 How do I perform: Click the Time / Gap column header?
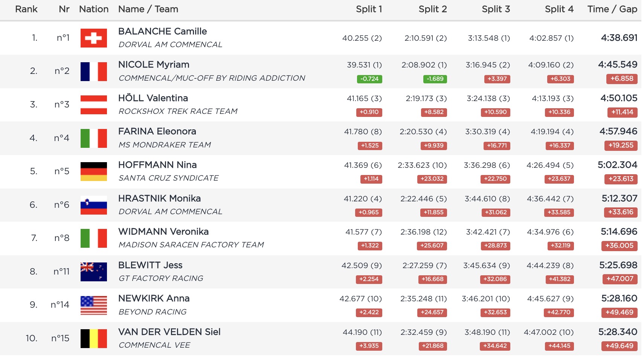click(612, 9)
